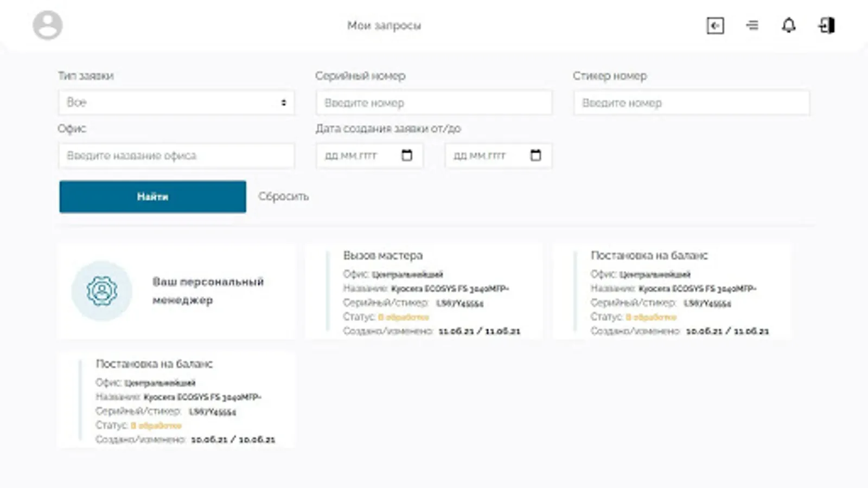This screenshot has width=868, height=488.
Task: Click the personal manager gear icon
Action: (101, 291)
